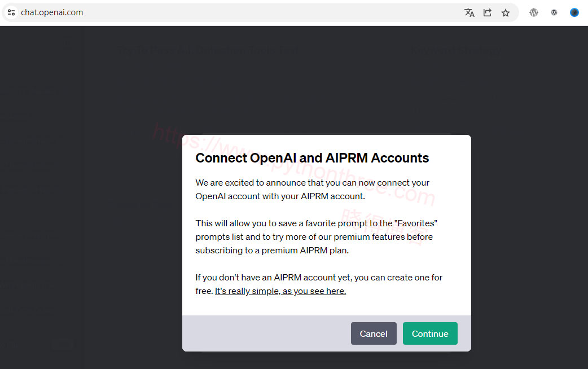Click the "Connect OpenAI and AIPRM Accounts" heading

pyautogui.click(x=312, y=158)
